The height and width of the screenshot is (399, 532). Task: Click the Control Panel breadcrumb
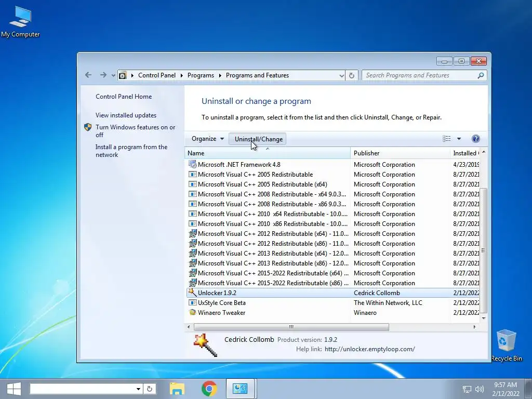point(157,75)
